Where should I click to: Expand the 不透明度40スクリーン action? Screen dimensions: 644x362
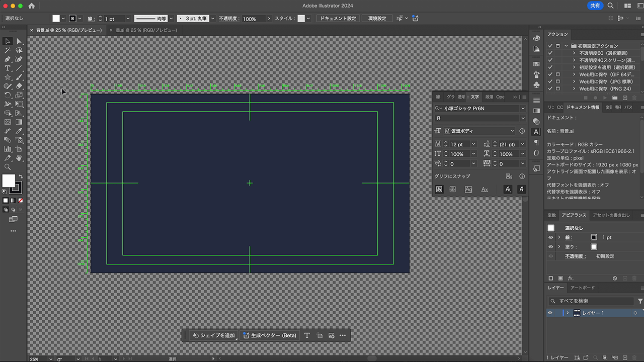point(574,60)
